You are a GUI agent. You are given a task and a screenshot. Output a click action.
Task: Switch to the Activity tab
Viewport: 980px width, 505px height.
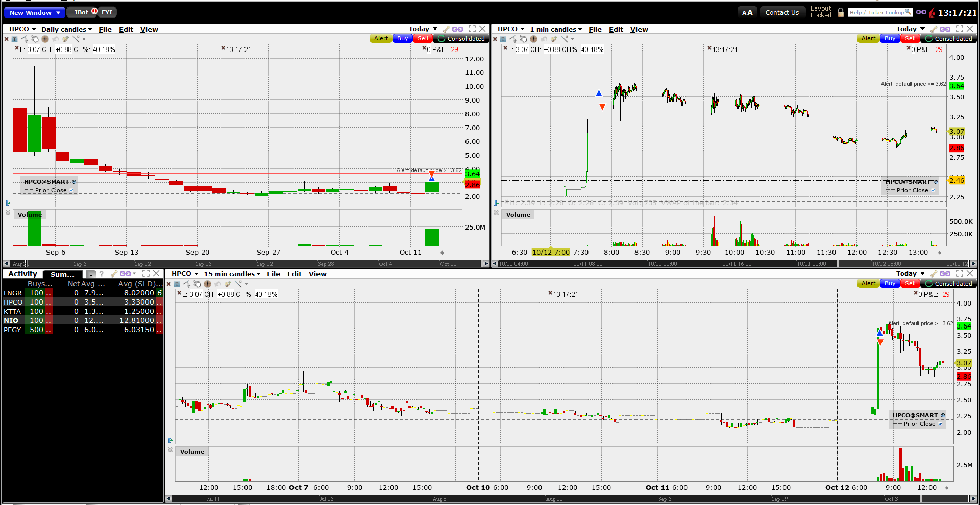(22, 274)
